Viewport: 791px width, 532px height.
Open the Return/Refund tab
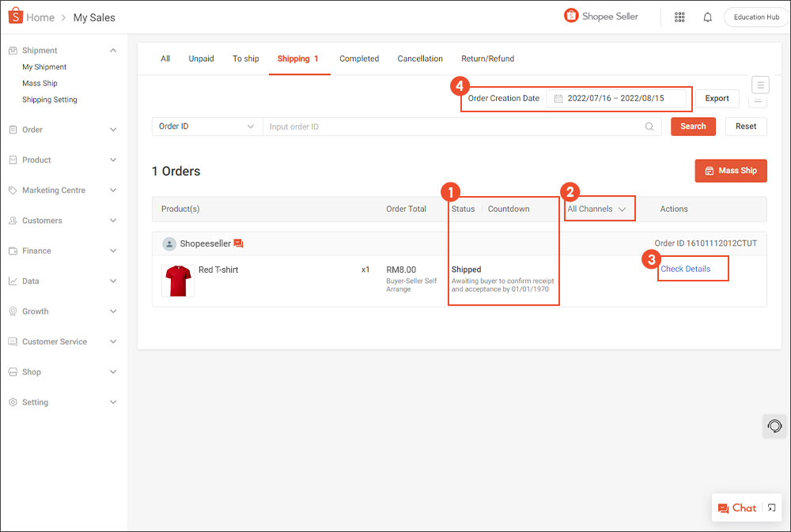486,58
